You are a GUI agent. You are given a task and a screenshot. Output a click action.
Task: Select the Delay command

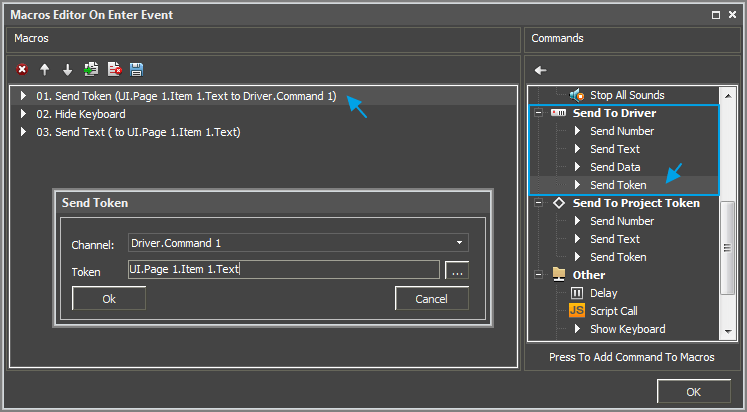pos(604,293)
